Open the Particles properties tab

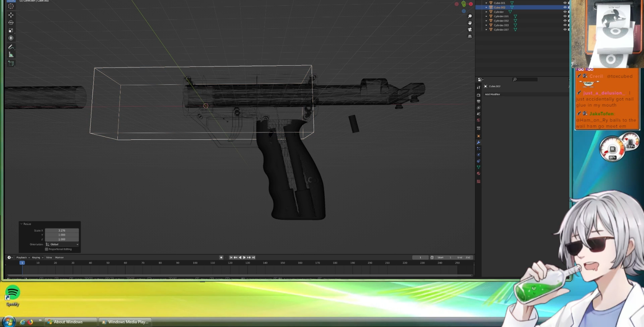(x=478, y=149)
